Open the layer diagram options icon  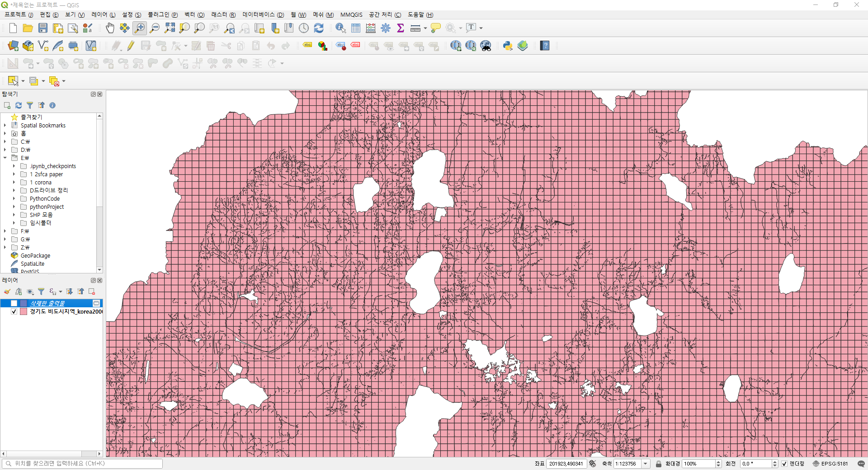click(322, 46)
